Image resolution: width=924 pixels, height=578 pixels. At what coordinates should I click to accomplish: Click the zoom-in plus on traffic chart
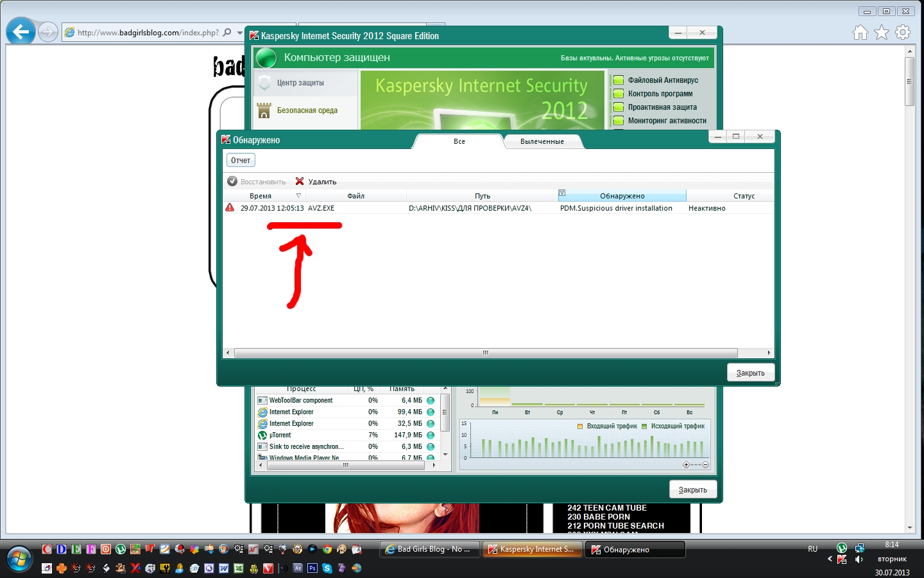(x=686, y=464)
